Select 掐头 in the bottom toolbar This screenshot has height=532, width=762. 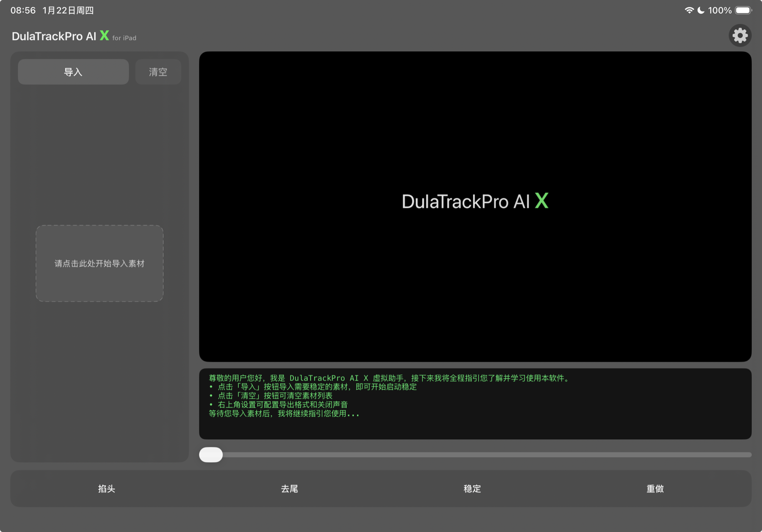pyautogui.click(x=106, y=489)
